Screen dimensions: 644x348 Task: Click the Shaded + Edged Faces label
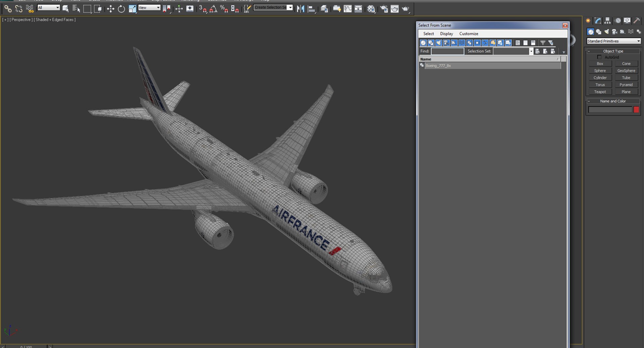(x=55, y=20)
